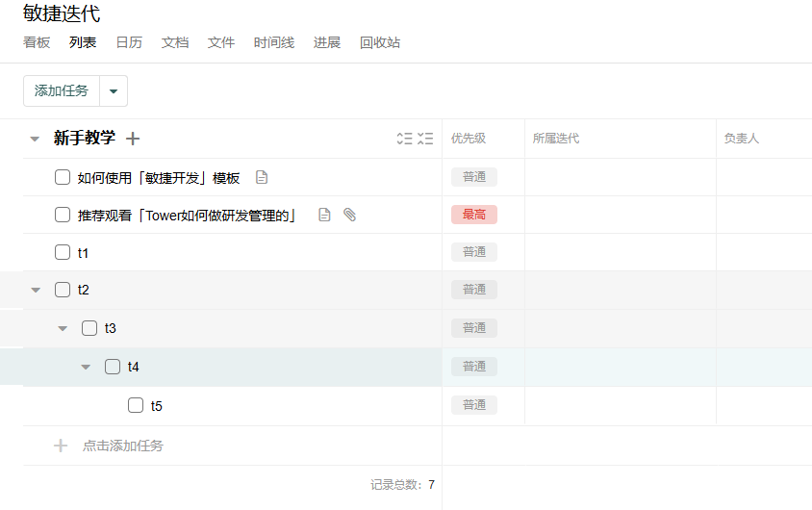Click the 优先级 column header
This screenshot has width=812, height=510.
coord(469,139)
